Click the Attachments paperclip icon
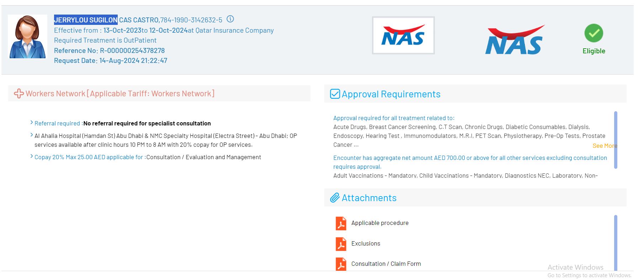This screenshot has width=644, height=280. pos(335,198)
